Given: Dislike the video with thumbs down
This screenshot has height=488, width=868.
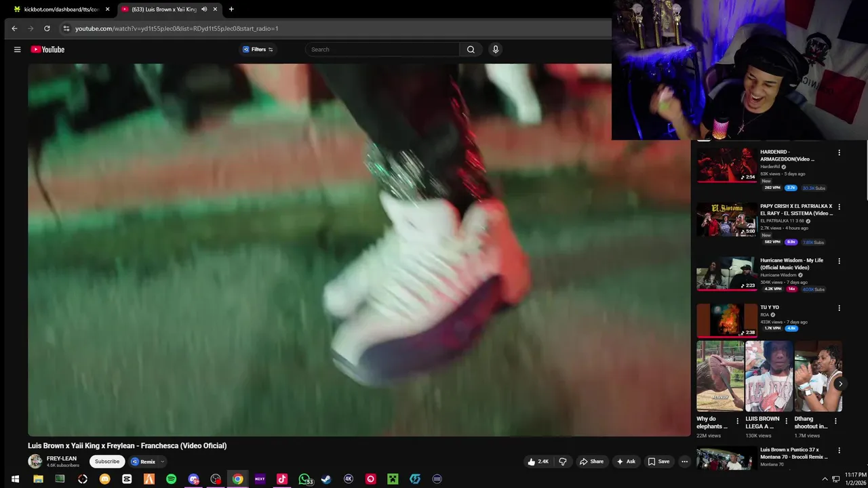Looking at the screenshot, I should [x=563, y=462].
